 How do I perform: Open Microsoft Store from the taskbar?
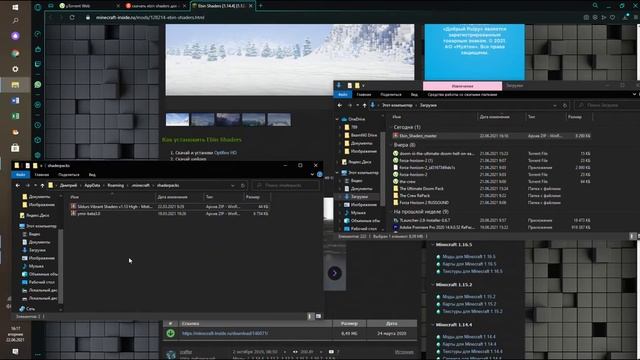tap(15, 148)
